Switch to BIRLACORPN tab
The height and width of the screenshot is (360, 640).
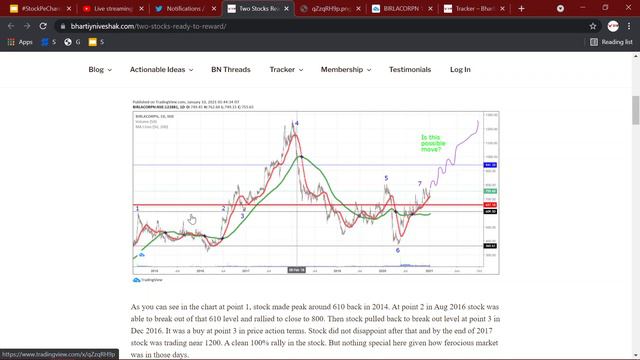(x=397, y=9)
